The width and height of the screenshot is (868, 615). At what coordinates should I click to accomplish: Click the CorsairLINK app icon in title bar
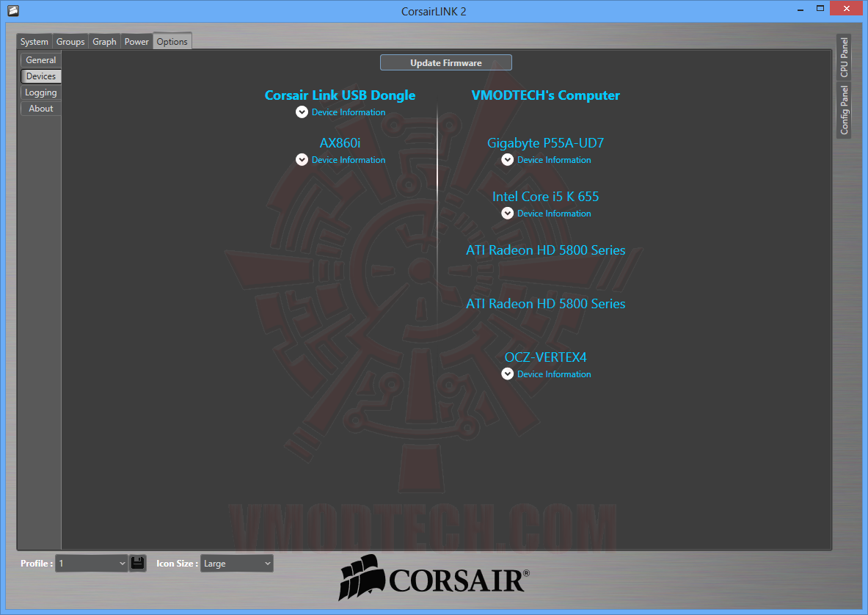(13, 10)
